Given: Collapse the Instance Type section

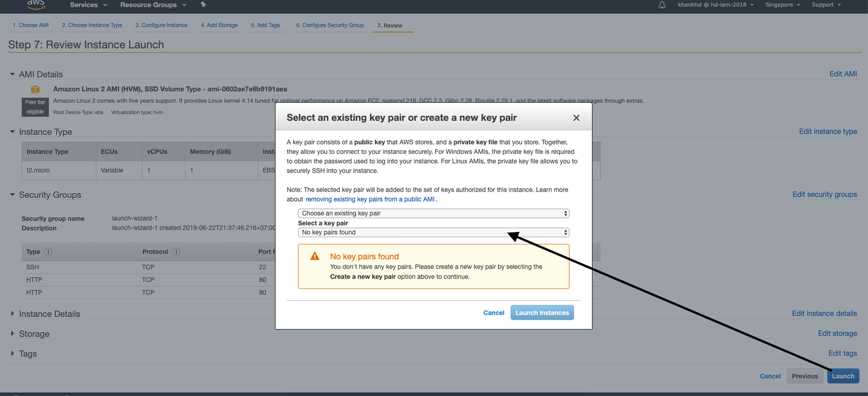Looking at the screenshot, I should click(x=12, y=132).
